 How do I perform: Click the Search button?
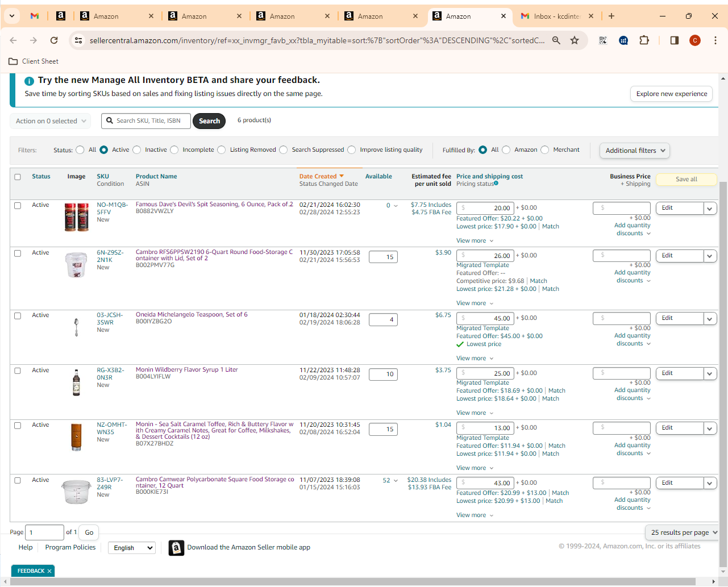(x=209, y=121)
